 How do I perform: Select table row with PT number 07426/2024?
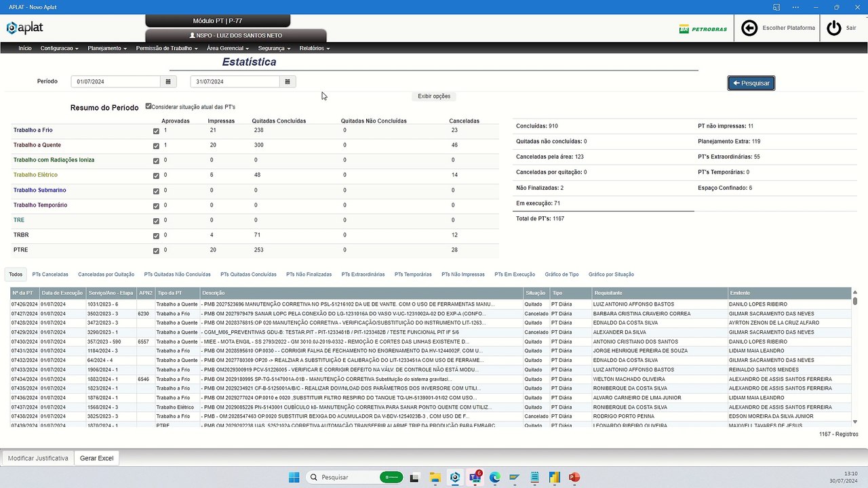431,304
